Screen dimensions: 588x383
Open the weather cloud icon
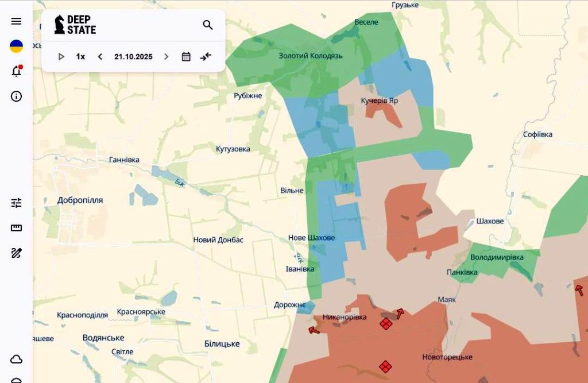coord(16,359)
